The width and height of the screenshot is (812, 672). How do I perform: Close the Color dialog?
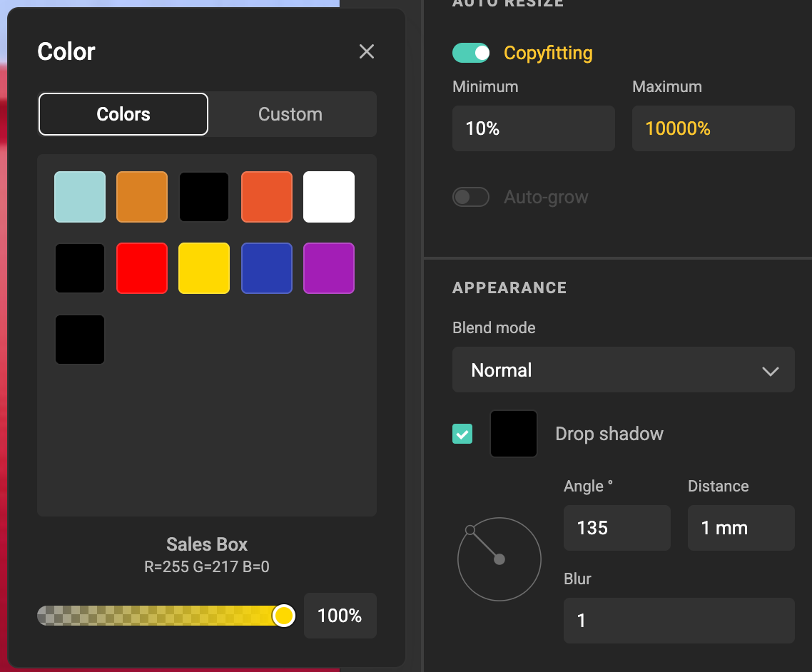[366, 51]
